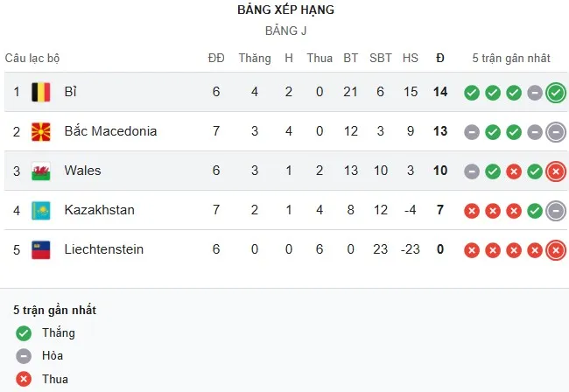Click the HS goal difference header
569x392 pixels.
pyautogui.click(x=411, y=58)
